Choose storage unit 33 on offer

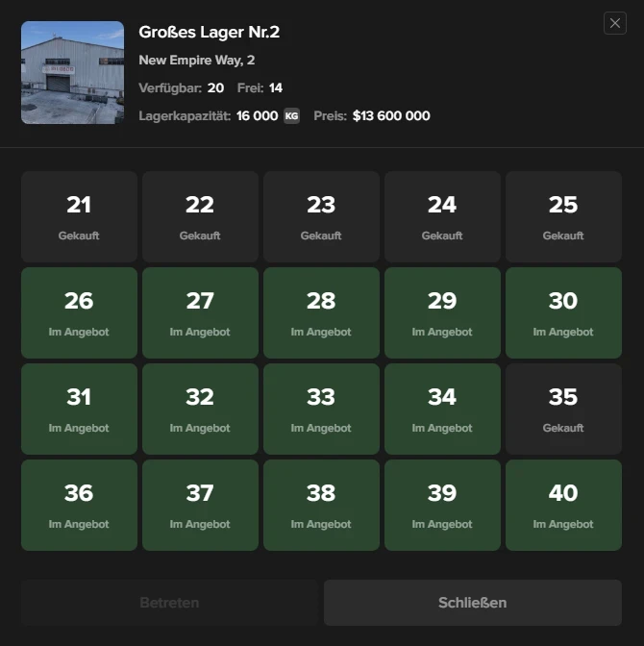(x=321, y=410)
